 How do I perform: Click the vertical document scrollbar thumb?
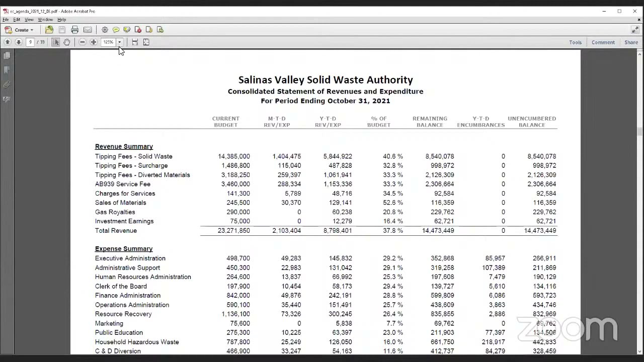[x=639, y=132]
